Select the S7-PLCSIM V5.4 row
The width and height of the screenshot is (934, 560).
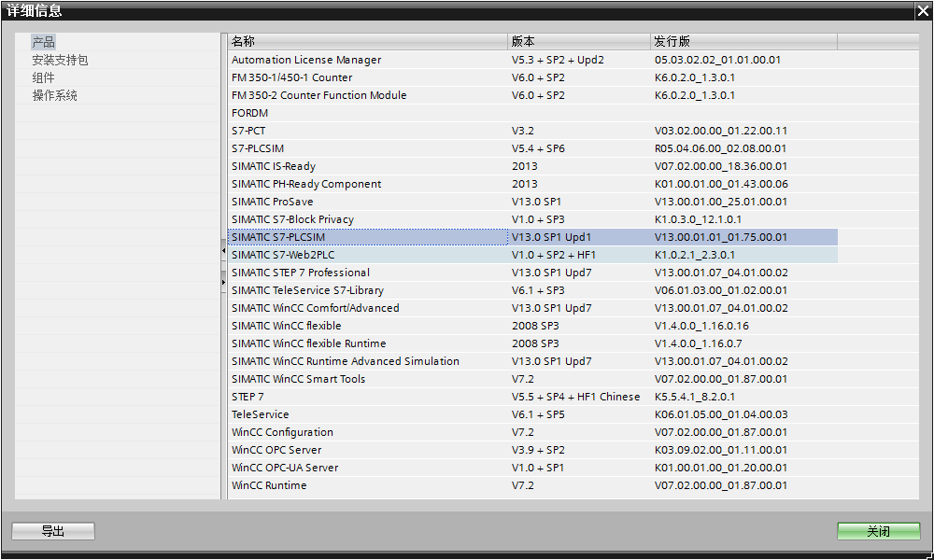(x=532, y=148)
